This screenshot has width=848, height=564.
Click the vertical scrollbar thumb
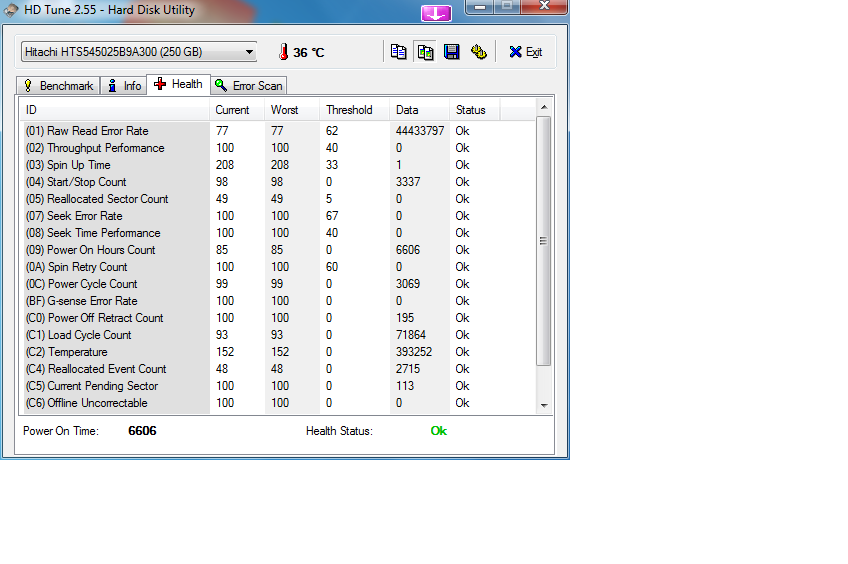coord(544,241)
